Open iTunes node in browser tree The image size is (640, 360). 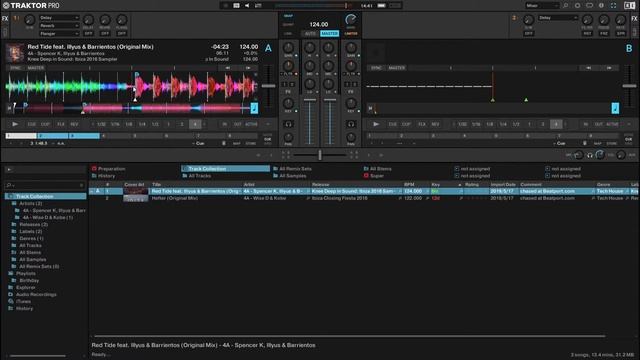point(23,301)
